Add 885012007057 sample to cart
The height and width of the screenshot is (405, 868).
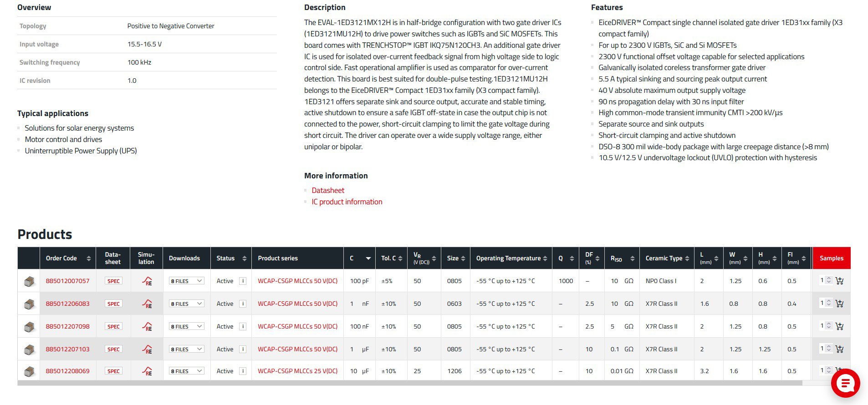coord(839,281)
